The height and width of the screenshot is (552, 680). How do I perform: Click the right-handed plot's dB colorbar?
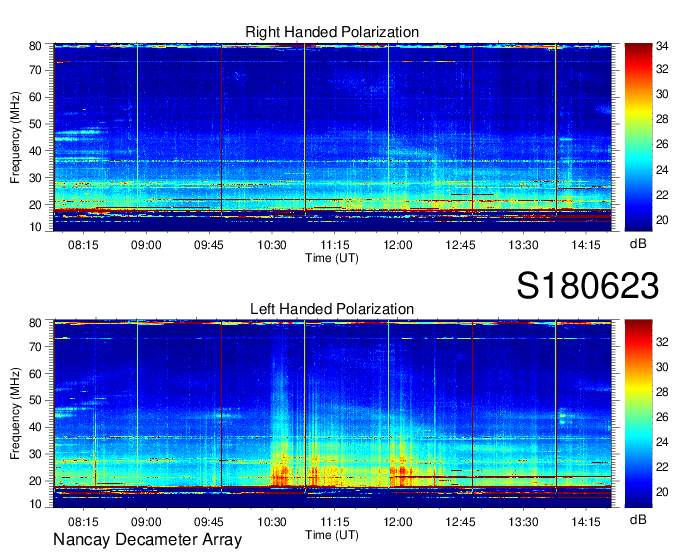pos(638,137)
